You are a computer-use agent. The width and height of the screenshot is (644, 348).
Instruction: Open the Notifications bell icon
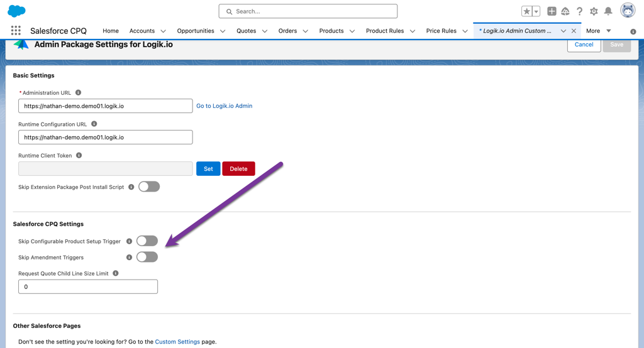pyautogui.click(x=608, y=11)
